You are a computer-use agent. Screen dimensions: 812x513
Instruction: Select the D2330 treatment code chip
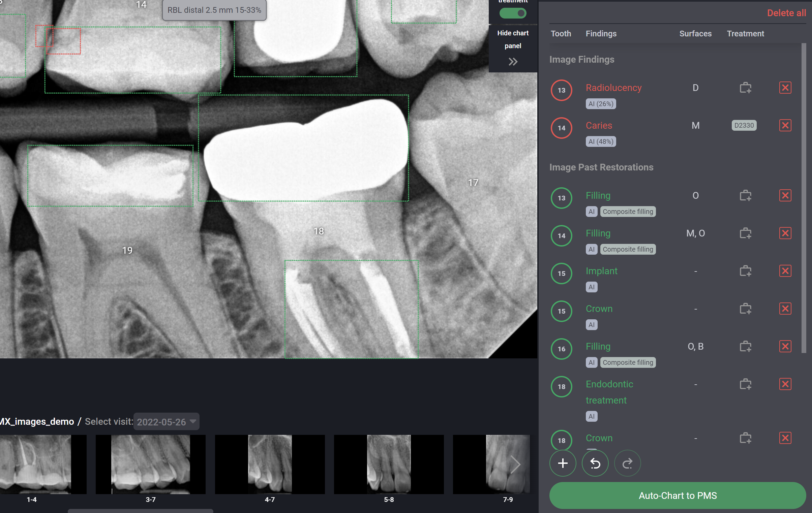(744, 125)
